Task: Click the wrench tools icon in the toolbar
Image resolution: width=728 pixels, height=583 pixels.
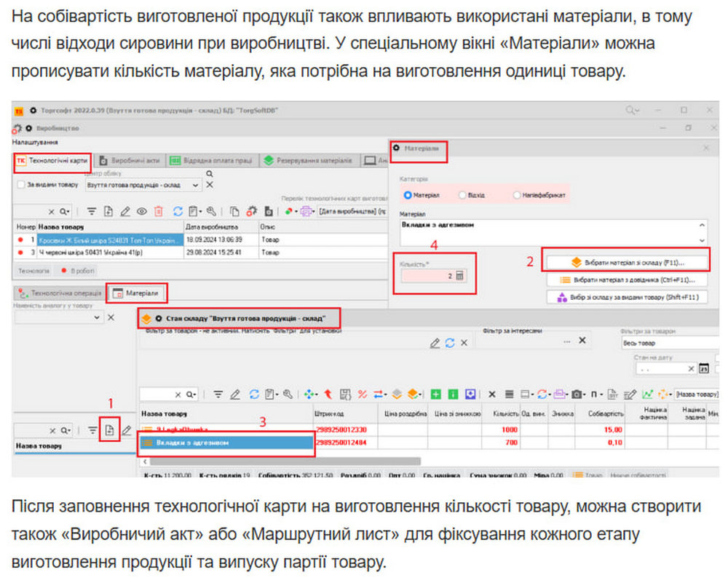Action: click(211, 212)
